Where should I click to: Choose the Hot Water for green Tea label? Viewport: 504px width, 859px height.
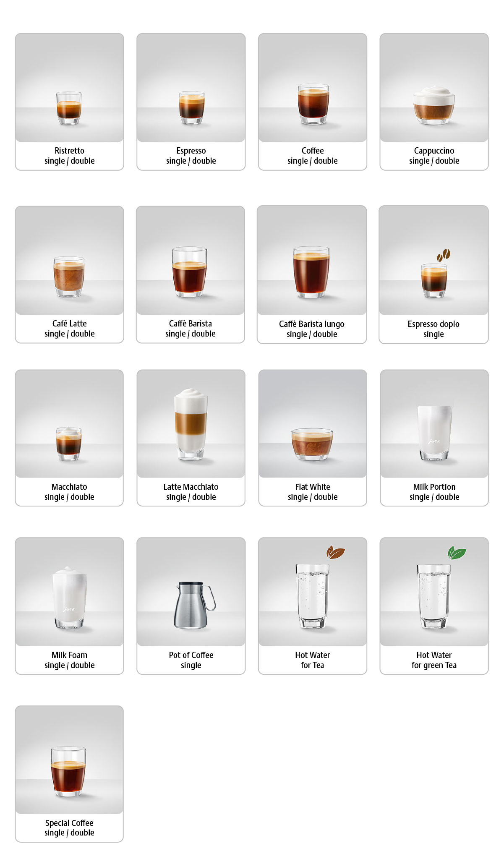[434, 660]
